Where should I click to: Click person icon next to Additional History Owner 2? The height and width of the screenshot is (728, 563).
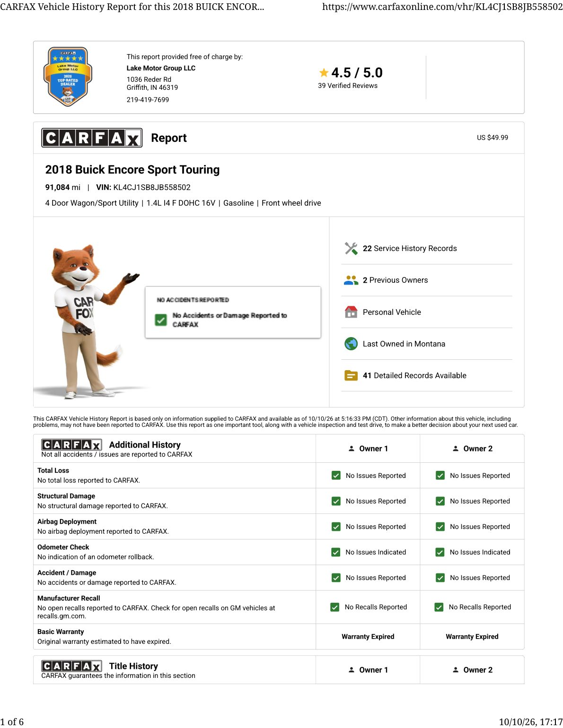point(456,449)
